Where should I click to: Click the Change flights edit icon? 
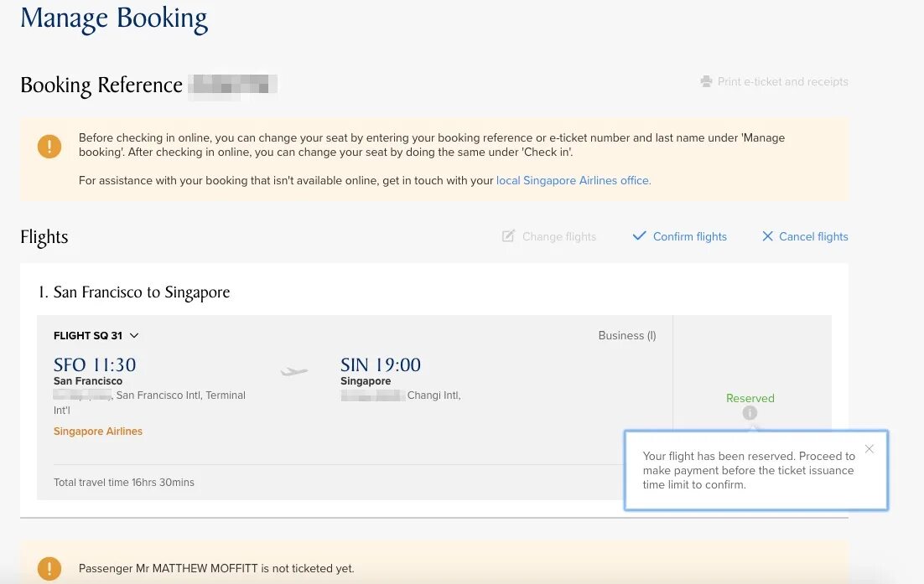[x=508, y=236]
